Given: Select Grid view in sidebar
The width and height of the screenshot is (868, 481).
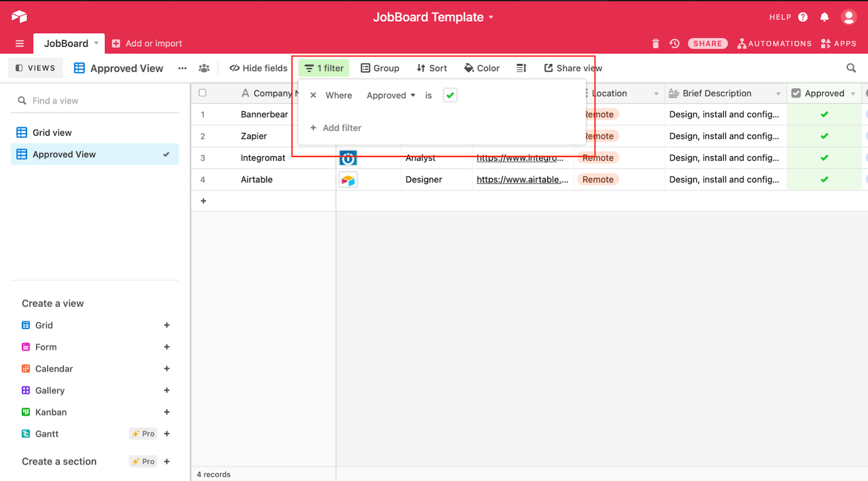Looking at the screenshot, I should tap(95, 132).
